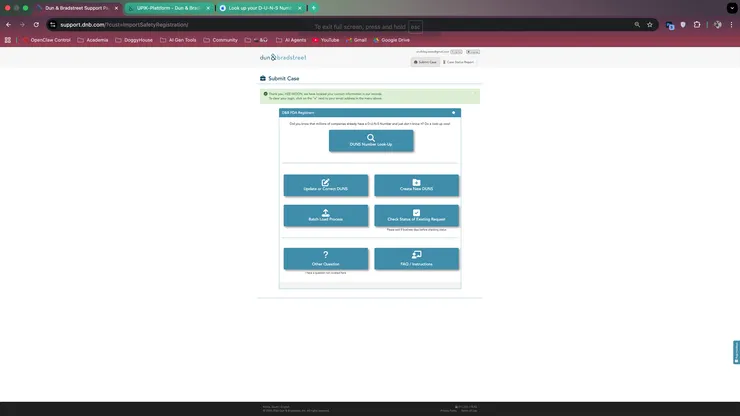Click the DUNS Number Look-Up magnifier tile
This screenshot has width=740, height=416.
370,140
